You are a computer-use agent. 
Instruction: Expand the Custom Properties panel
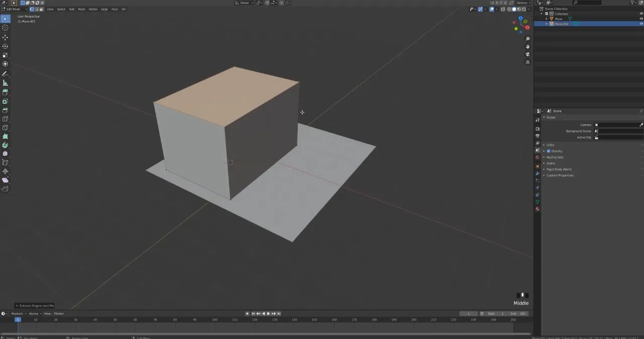[x=560, y=175]
